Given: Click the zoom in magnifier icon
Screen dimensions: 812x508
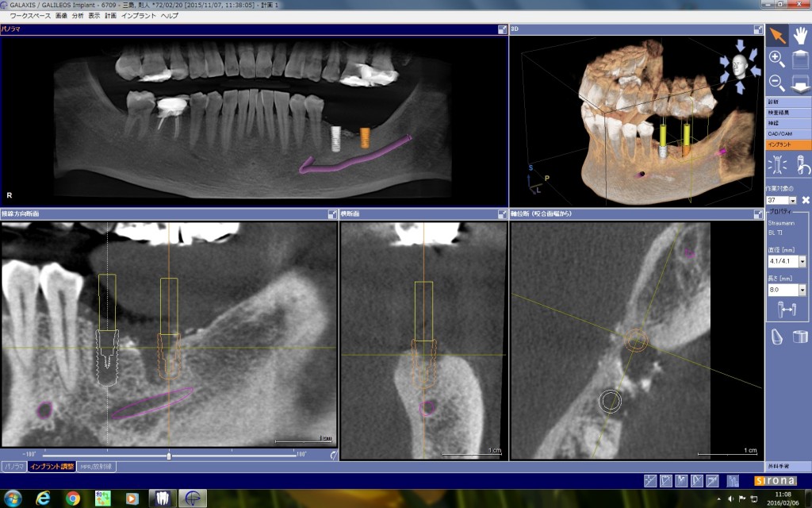Looking at the screenshot, I should coord(777,59).
